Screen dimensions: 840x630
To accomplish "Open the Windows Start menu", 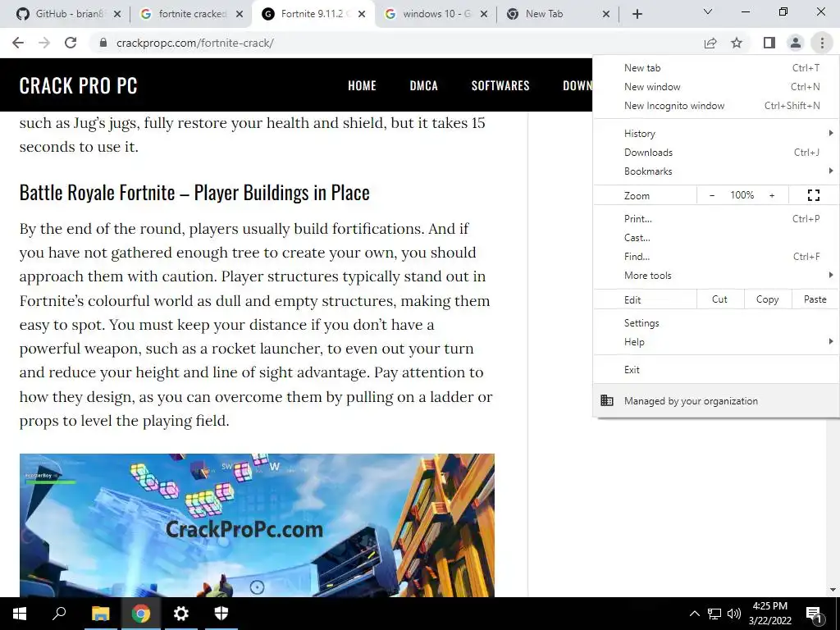I will coord(20,614).
